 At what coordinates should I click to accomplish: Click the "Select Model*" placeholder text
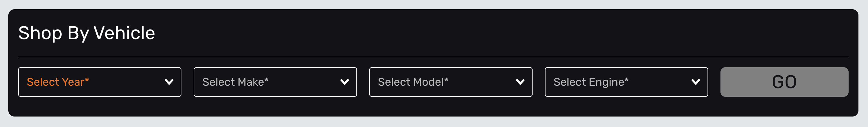pos(413,82)
